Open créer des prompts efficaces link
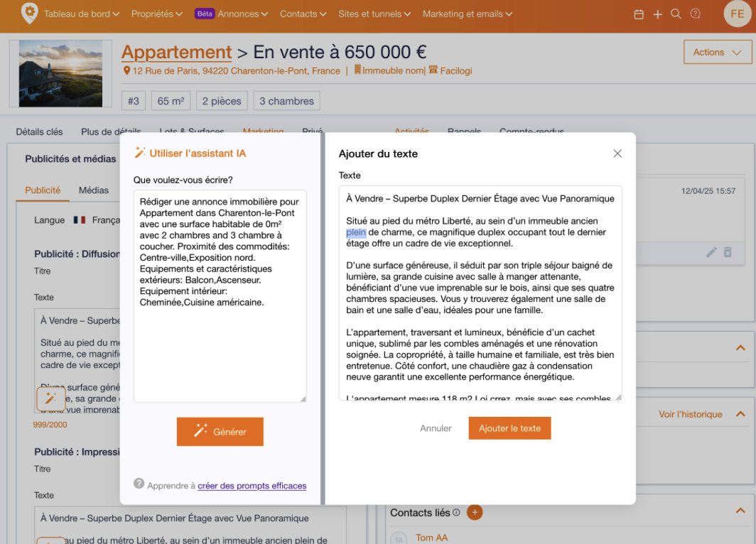756x544 pixels. point(252,486)
